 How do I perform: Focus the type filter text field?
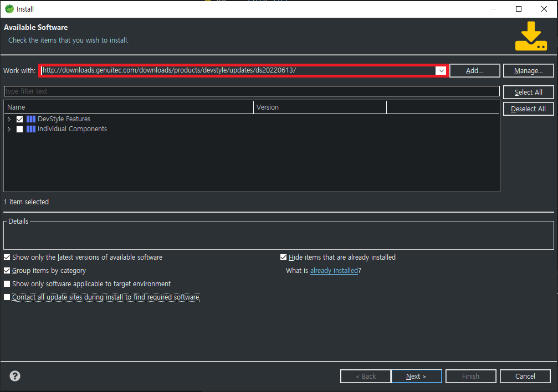tap(252, 91)
